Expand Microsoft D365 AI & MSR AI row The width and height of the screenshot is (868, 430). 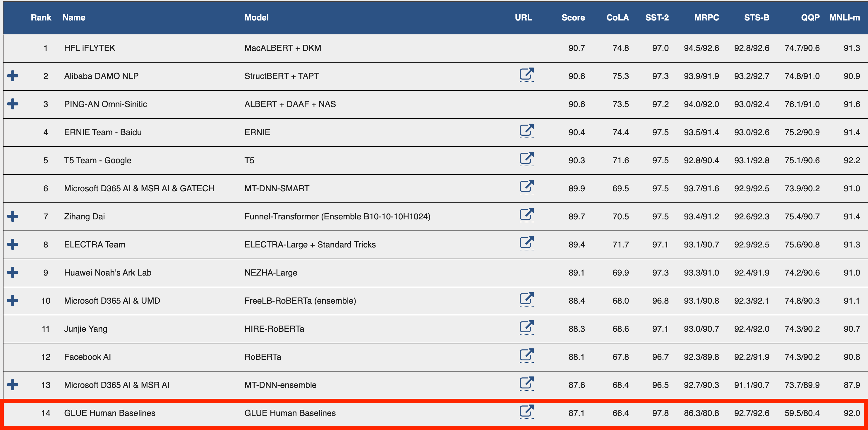tap(13, 385)
